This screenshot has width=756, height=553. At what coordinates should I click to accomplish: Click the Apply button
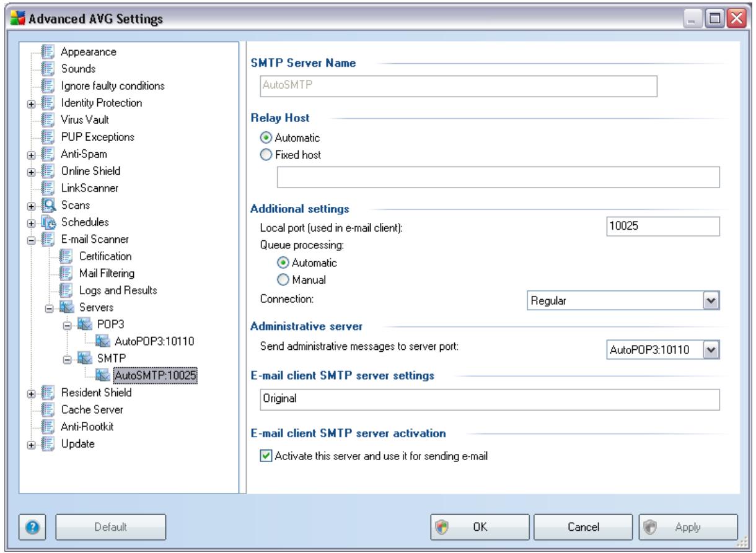(x=687, y=527)
